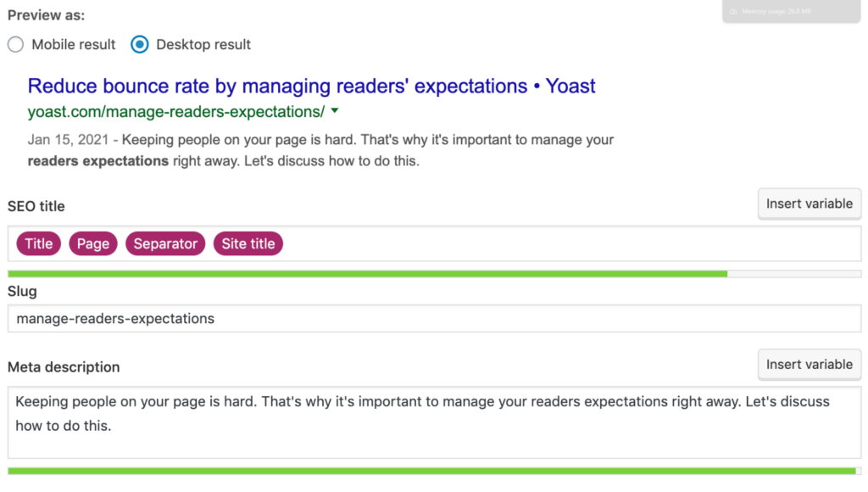Click the Memory usage indicator widget
Screen dimensions: 868x492
[791, 11]
